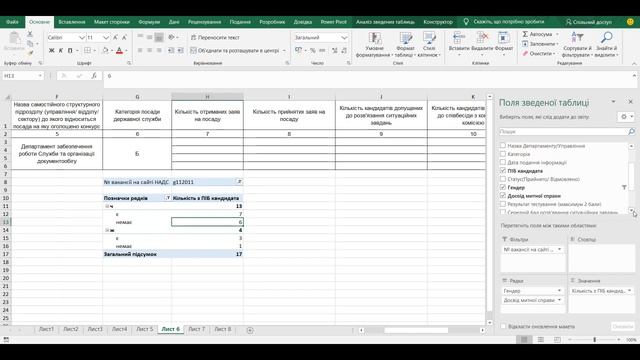Check the Статус(Прийнято/Відмовлено) field
Image resolution: width=640 pixels, height=360 pixels.
(503, 179)
